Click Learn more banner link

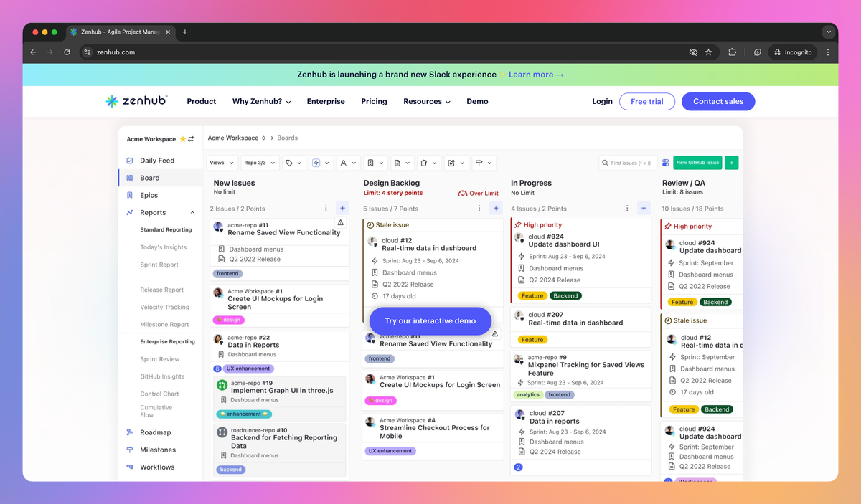(536, 75)
